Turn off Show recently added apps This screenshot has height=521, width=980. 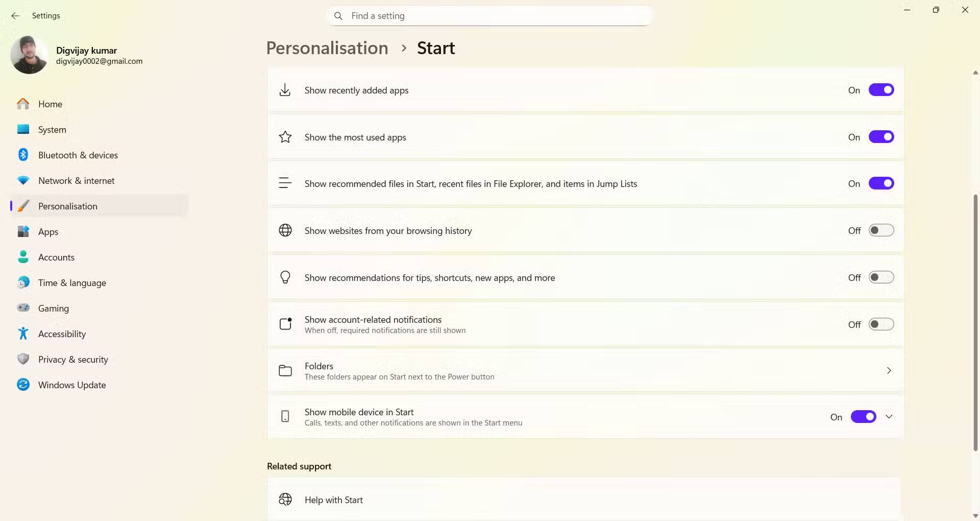(x=881, y=90)
